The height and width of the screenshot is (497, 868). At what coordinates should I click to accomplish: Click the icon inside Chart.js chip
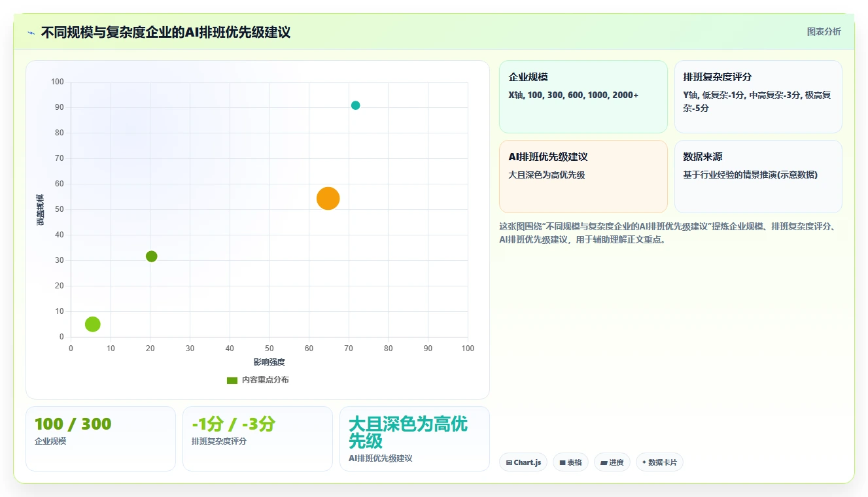tap(509, 463)
